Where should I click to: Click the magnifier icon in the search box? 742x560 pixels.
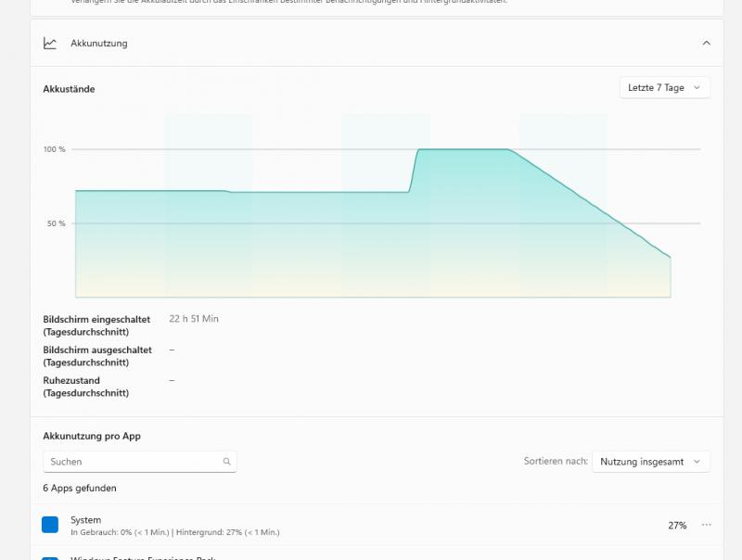[x=226, y=462]
